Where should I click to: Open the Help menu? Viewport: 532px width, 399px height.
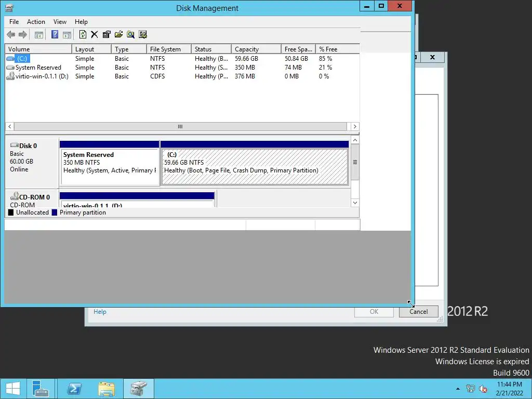click(x=81, y=22)
